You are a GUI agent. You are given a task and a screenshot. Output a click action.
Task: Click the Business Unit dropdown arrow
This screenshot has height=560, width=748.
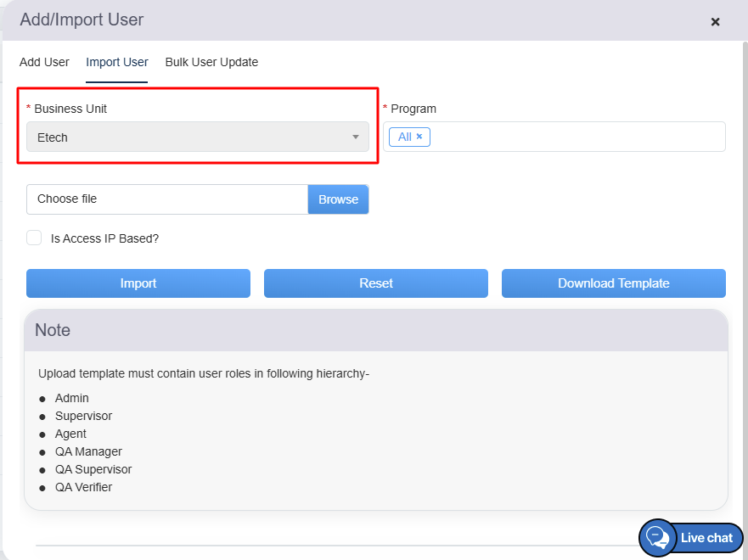[x=356, y=137]
